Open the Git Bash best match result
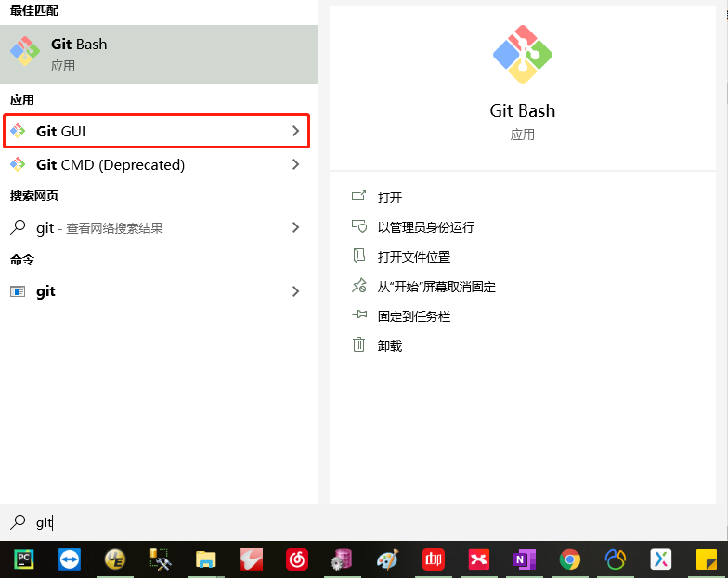The width and height of the screenshot is (728, 578). (160, 55)
